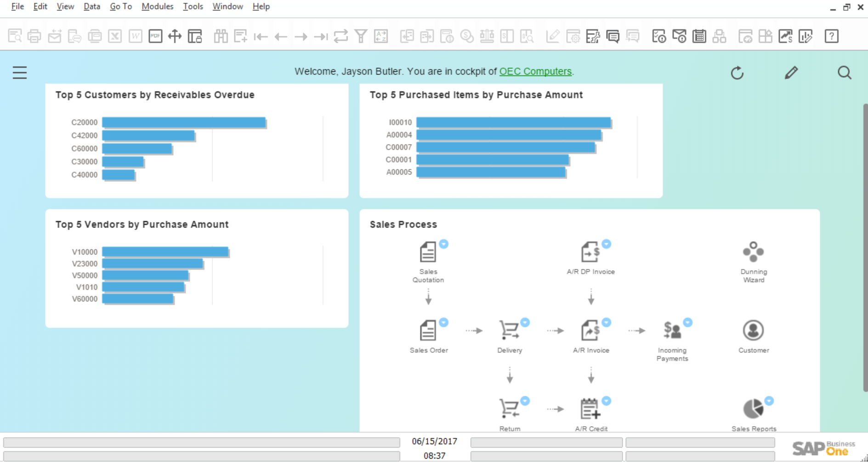This screenshot has width=868, height=462.
Task: Open the Customer icon in Sales Process
Action: tap(753, 331)
